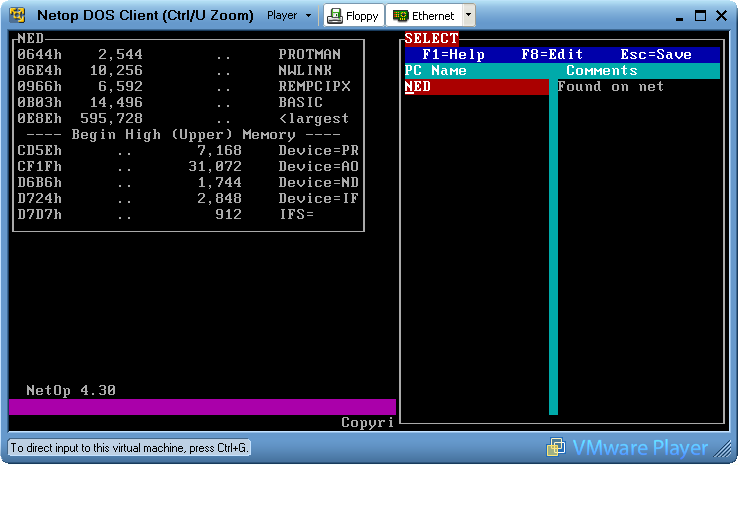
Task: Click the Device=AO row with 31,072
Action: (188, 167)
